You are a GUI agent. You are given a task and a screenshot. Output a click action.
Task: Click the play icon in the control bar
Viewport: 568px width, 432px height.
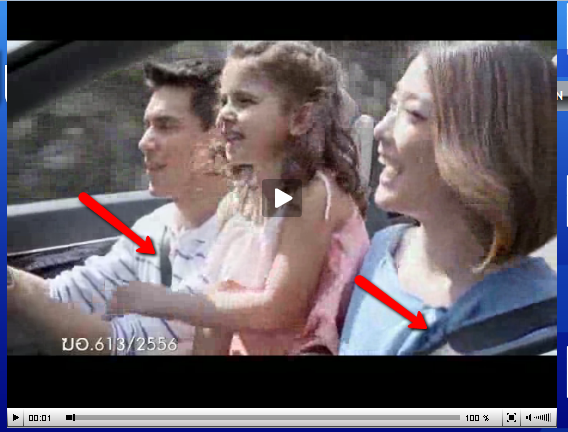pos(16,418)
